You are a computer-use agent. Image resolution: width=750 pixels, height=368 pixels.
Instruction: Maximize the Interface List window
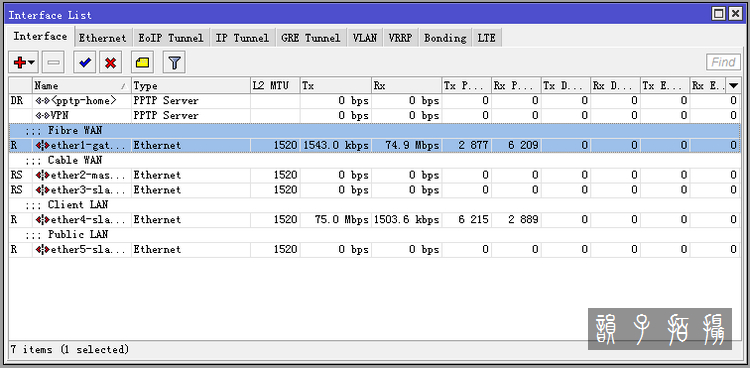point(718,14)
